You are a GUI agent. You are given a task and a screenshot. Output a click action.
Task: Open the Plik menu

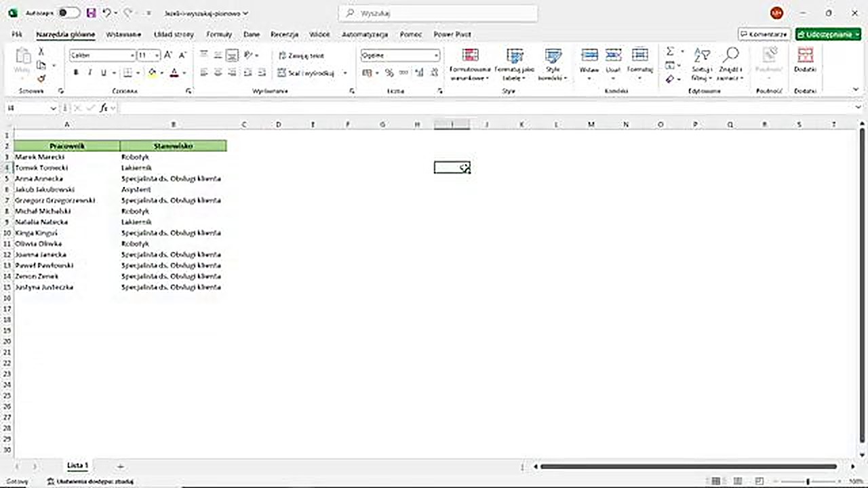coord(16,34)
